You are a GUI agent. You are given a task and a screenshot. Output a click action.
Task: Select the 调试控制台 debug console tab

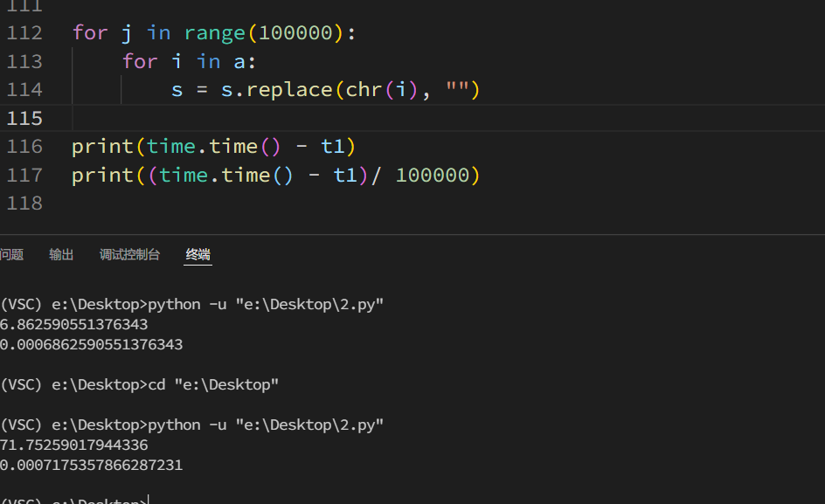pyautogui.click(x=129, y=255)
